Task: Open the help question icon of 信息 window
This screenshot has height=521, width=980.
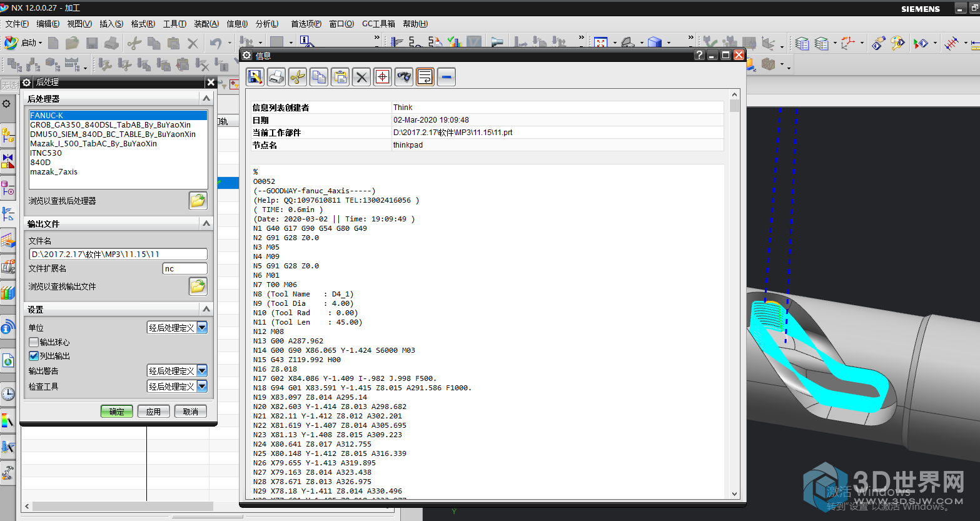Action: [700, 55]
